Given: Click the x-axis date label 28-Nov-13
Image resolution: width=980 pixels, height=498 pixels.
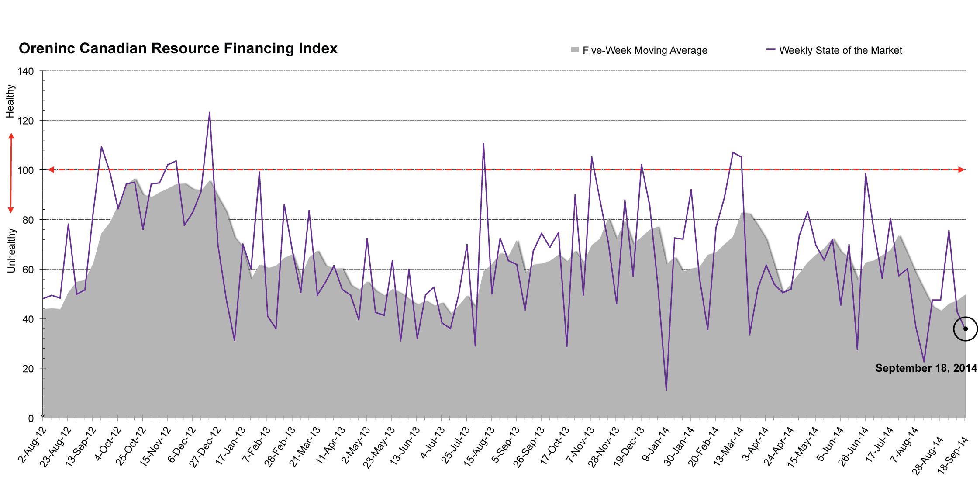Looking at the screenshot, I should (604, 446).
